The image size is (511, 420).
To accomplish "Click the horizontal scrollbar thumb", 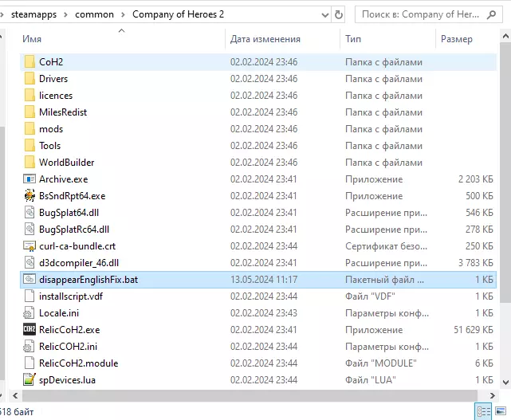I will click(x=250, y=395).
